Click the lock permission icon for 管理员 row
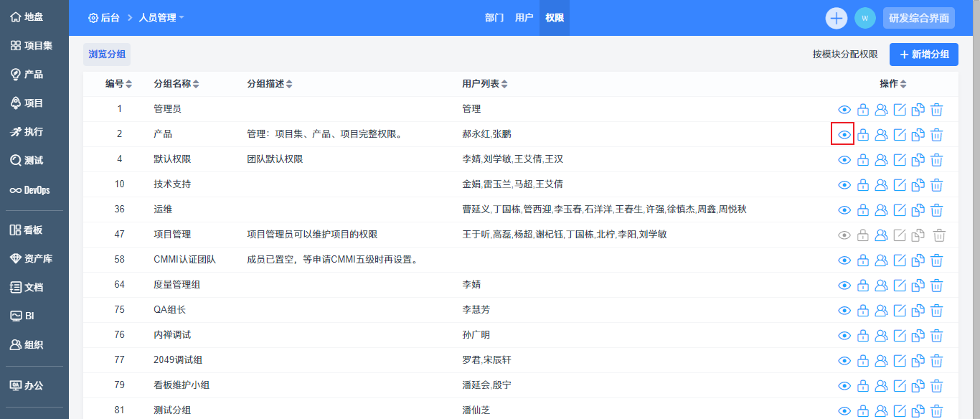This screenshot has width=980, height=419. (x=863, y=110)
